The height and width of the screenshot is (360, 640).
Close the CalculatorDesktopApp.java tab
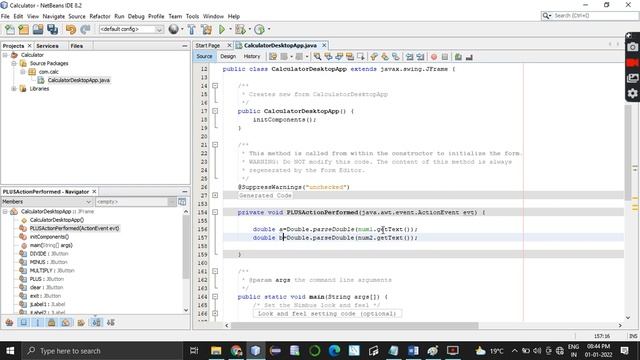tap(324, 45)
